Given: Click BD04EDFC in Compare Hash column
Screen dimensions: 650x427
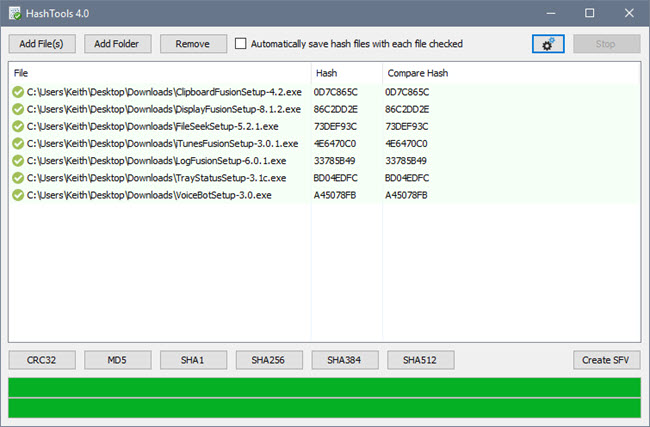Looking at the screenshot, I should pyautogui.click(x=407, y=178).
